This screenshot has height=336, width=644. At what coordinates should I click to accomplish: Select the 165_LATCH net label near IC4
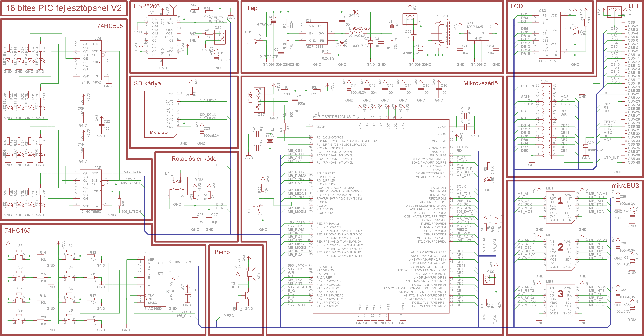(181, 312)
